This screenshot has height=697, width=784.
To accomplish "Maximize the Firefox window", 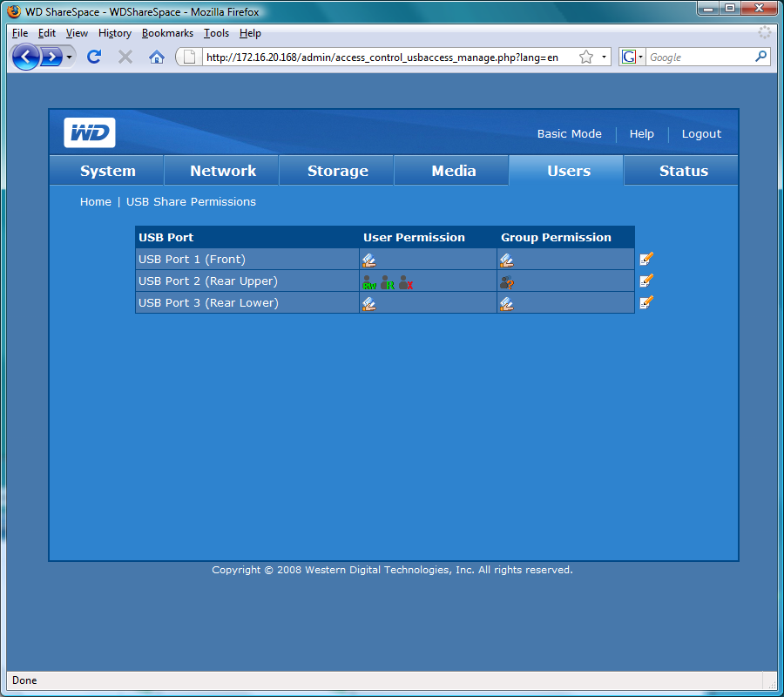I will pos(730,8).
